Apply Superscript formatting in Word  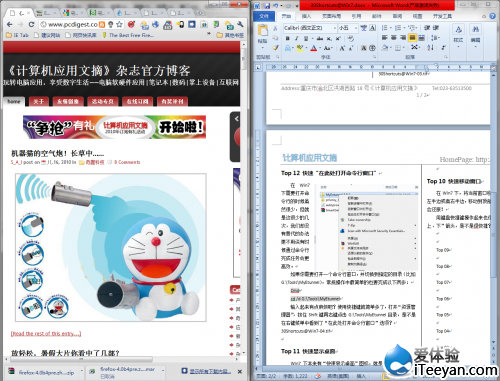click(x=338, y=39)
